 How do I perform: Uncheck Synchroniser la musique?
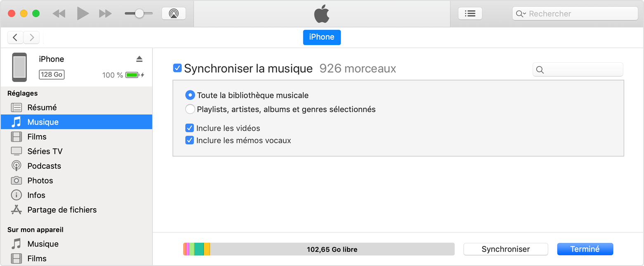178,68
